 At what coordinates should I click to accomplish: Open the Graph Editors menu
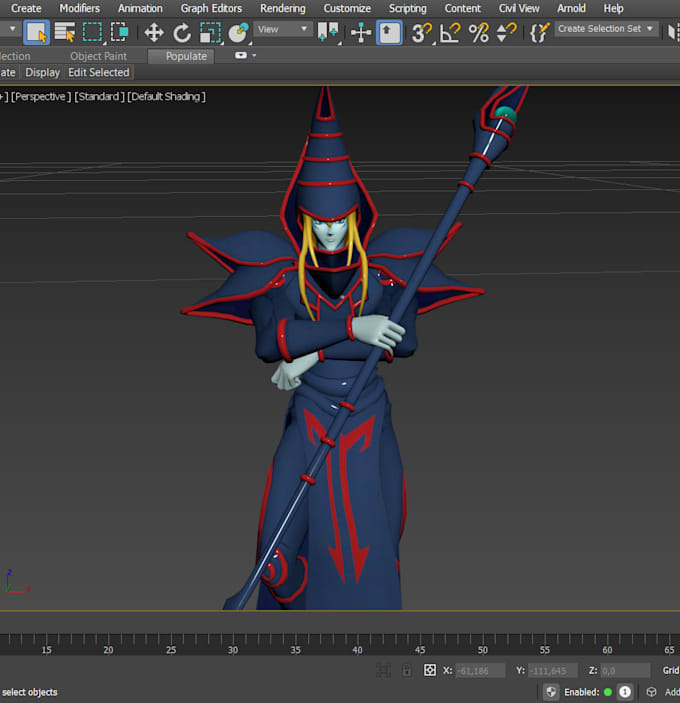coord(211,8)
